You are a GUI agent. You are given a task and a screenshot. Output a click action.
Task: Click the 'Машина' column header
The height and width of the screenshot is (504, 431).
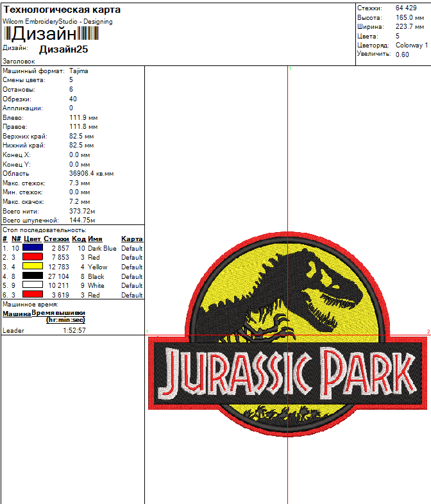tap(17, 314)
